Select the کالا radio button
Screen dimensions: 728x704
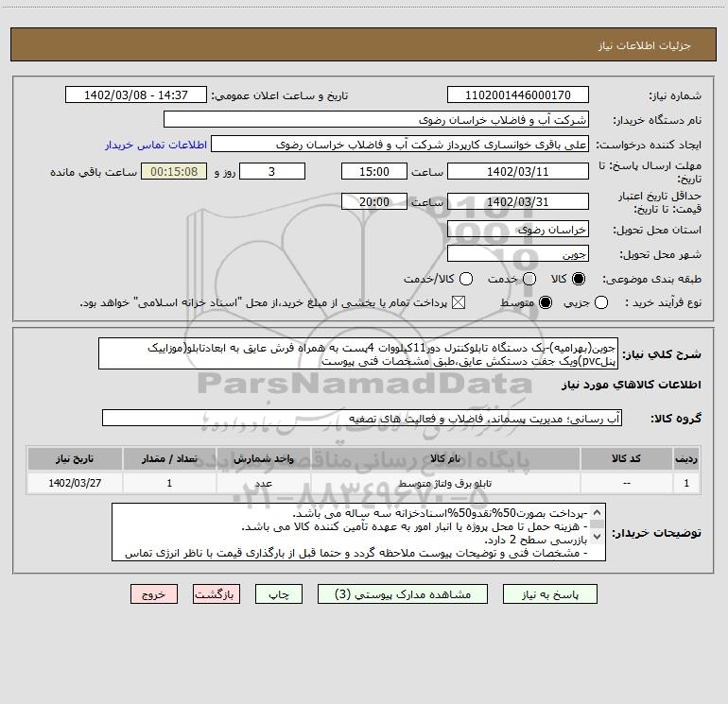pyautogui.click(x=579, y=279)
